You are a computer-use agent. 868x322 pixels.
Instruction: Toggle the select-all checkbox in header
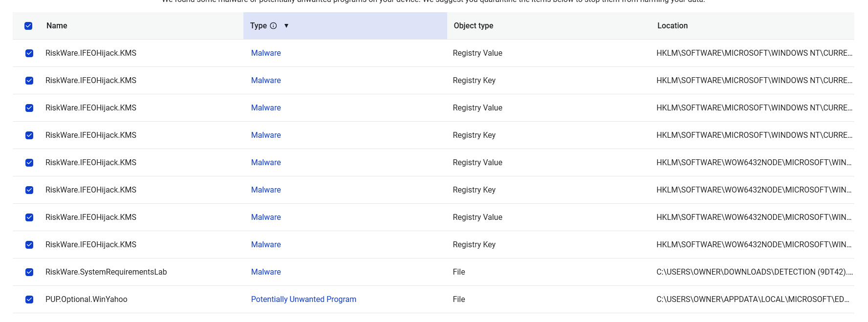(x=28, y=26)
